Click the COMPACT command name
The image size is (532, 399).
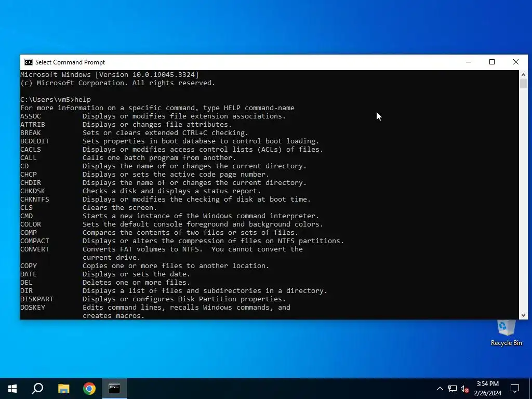[35, 241]
